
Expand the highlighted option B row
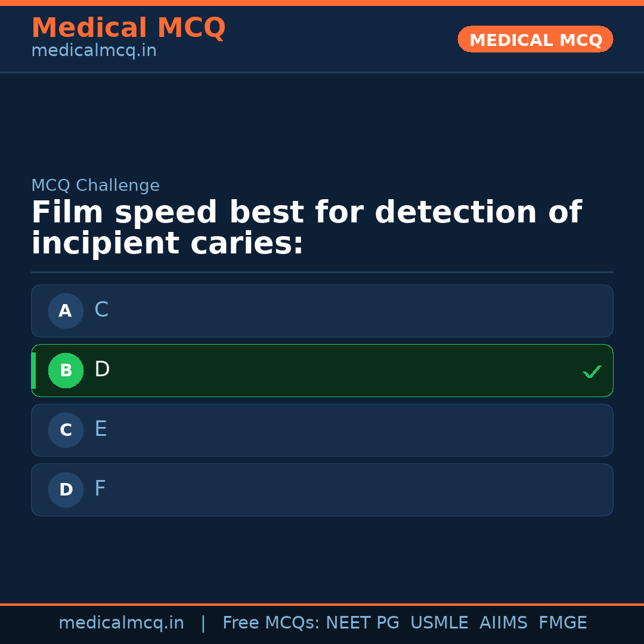322,370
